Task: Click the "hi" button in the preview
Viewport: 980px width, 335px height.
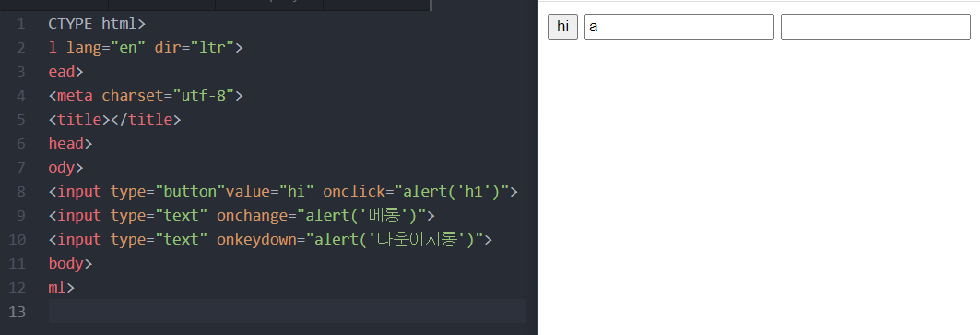Action: (562, 27)
